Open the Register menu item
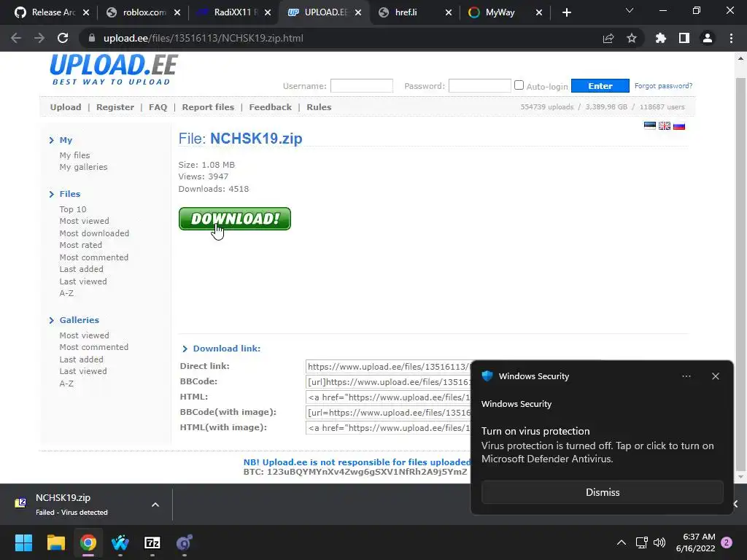The image size is (747, 560). [115, 107]
